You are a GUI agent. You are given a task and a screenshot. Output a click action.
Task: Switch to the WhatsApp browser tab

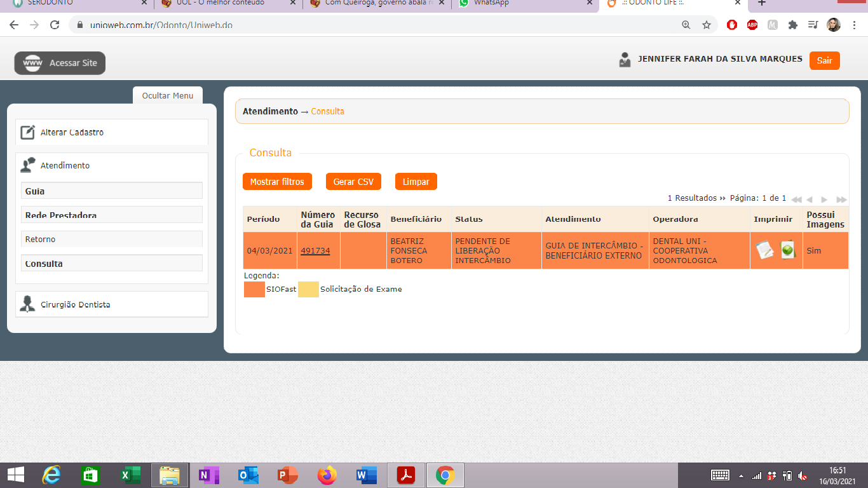tap(526, 3)
